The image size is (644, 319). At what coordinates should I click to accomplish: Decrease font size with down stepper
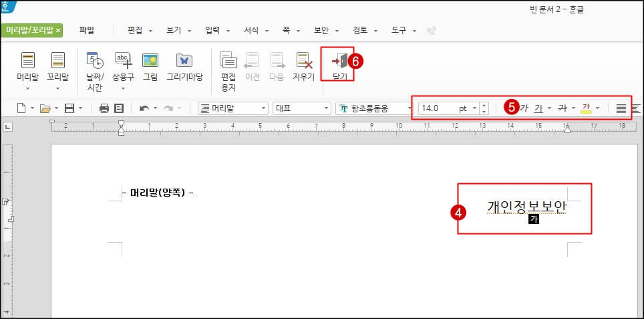(484, 112)
